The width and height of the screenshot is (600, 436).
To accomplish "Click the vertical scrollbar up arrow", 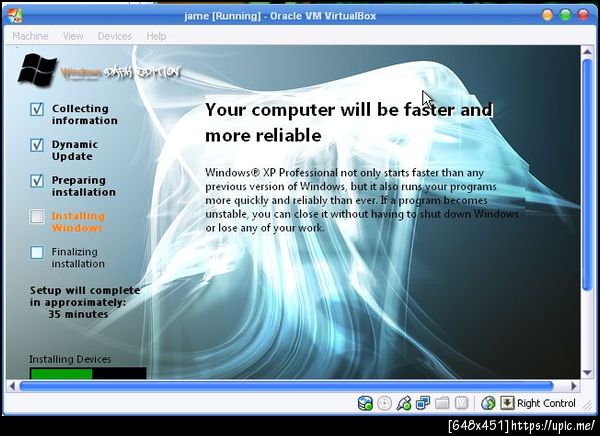I will click(x=587, y=51).
